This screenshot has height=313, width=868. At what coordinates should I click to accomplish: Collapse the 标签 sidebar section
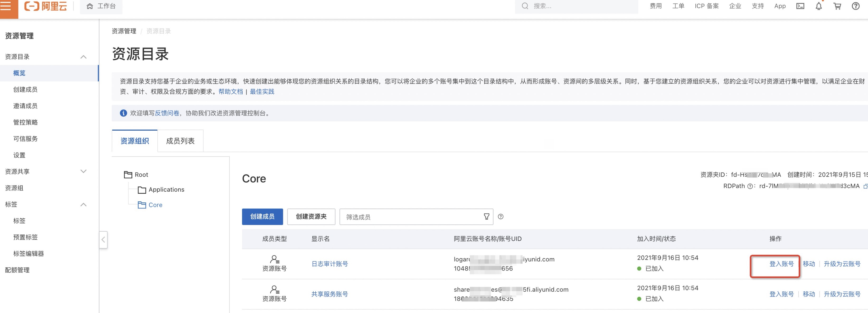[x=84, y=205]
